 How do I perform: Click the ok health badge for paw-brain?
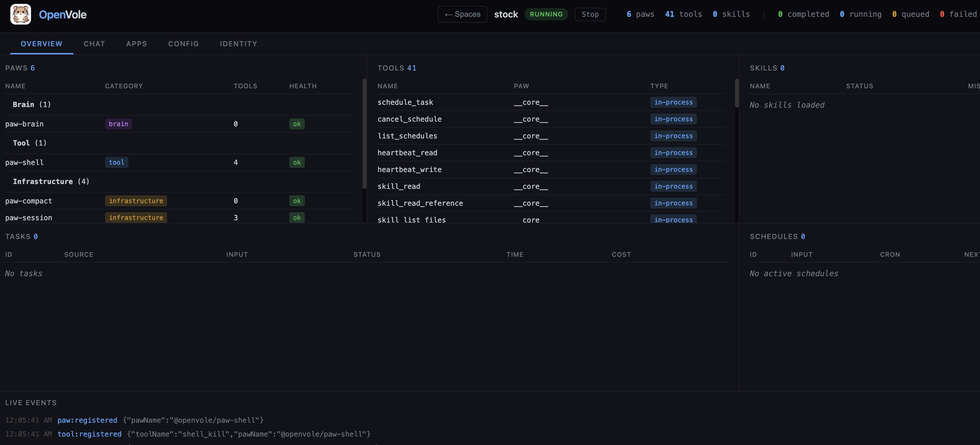[297, 124]
